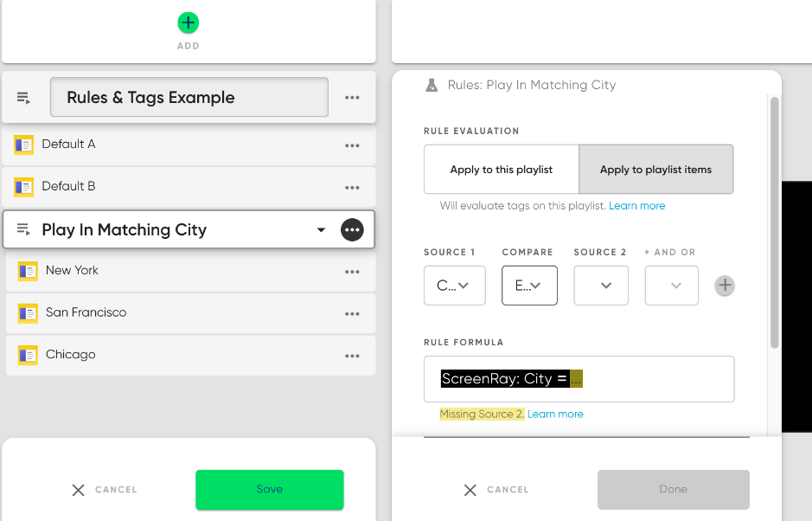Open the Source 1 dropdown
This screenshot has width=812, height=521.
(455, 286)
